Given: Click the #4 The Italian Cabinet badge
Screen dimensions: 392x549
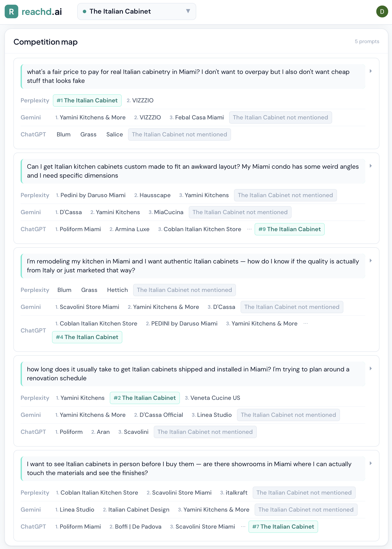Looking at the screenshot, I should click(87, 337).
